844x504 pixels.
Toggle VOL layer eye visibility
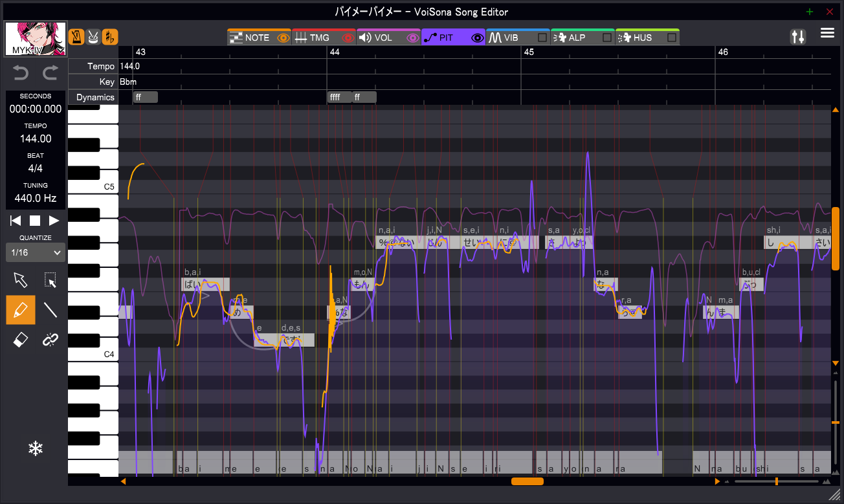click(412, 38)
